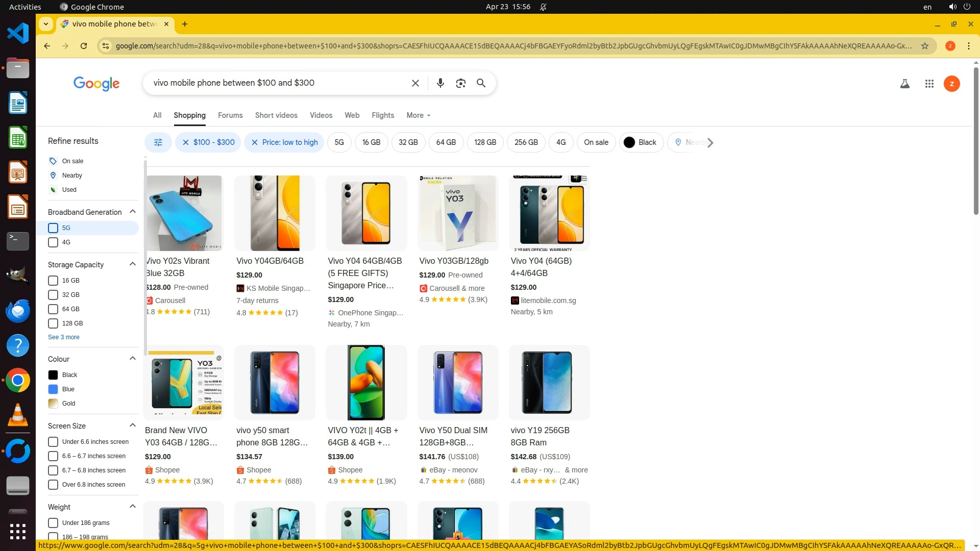The width and height of the screenshot is (980, 551).
Task: Open Google Lens image search
Action: point(460,83)
